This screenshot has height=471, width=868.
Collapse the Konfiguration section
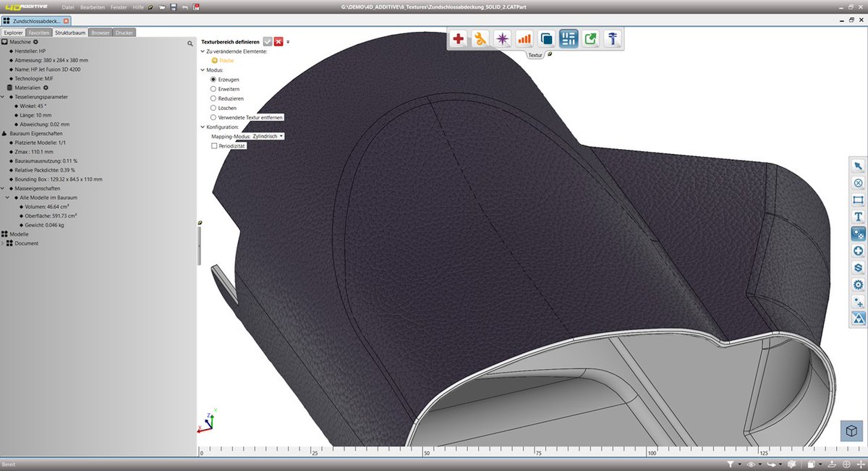click(203, 127)
